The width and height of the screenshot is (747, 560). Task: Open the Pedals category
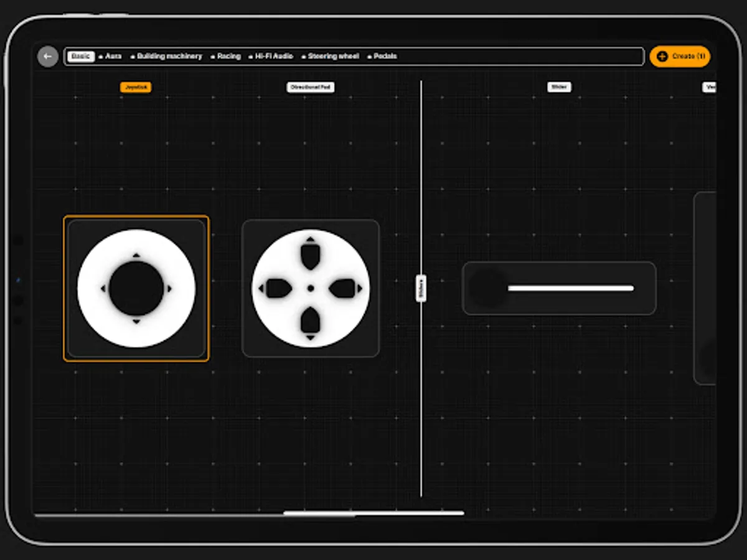(x=385, y=56)
